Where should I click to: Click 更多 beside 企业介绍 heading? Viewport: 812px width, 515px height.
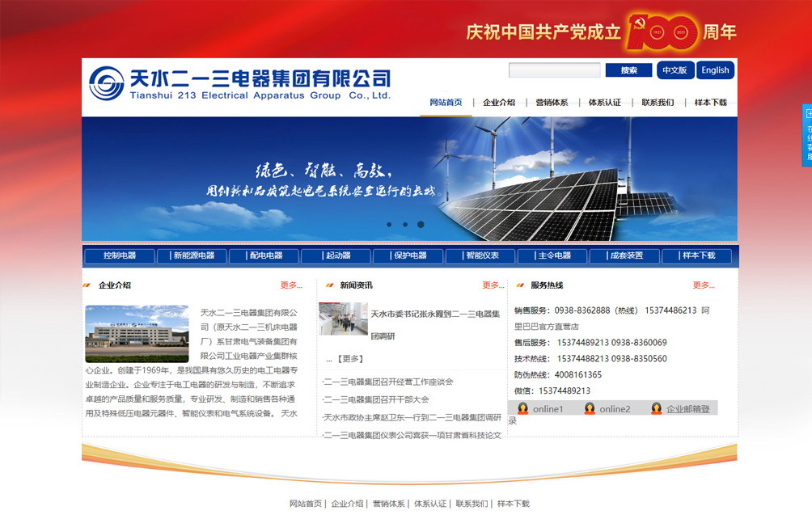coord(291,285)
